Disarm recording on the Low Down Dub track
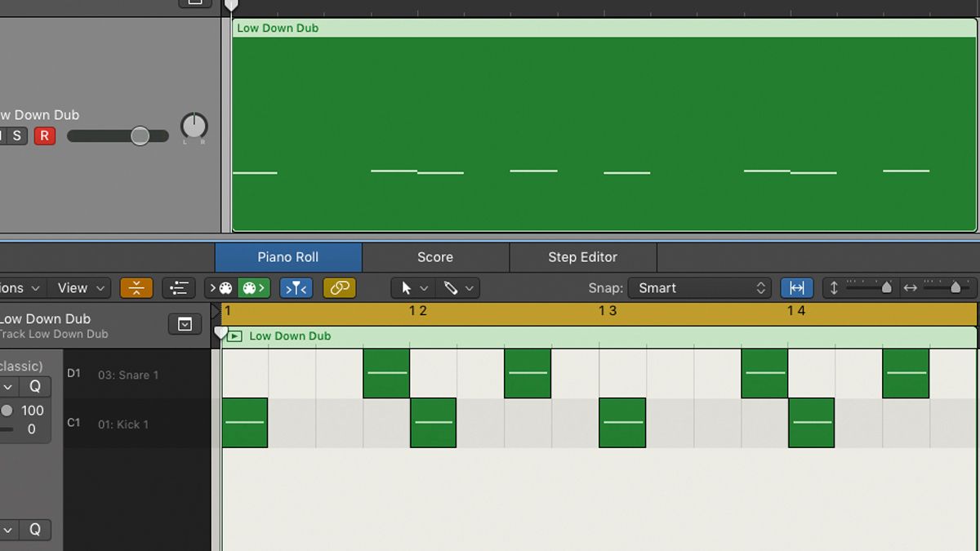The height and width of the screenshot is (551, 980). pyautogui.click(x=45, y=136)
